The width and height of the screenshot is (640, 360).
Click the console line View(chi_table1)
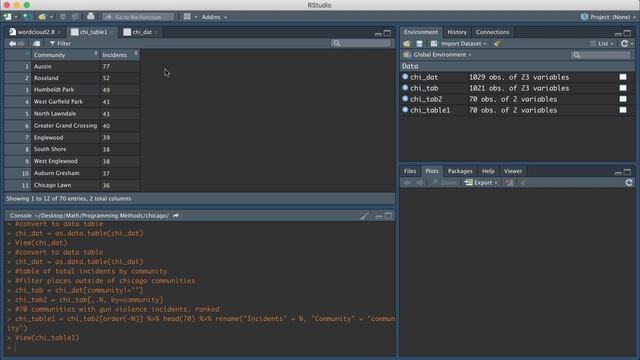[x=47, y=338]
